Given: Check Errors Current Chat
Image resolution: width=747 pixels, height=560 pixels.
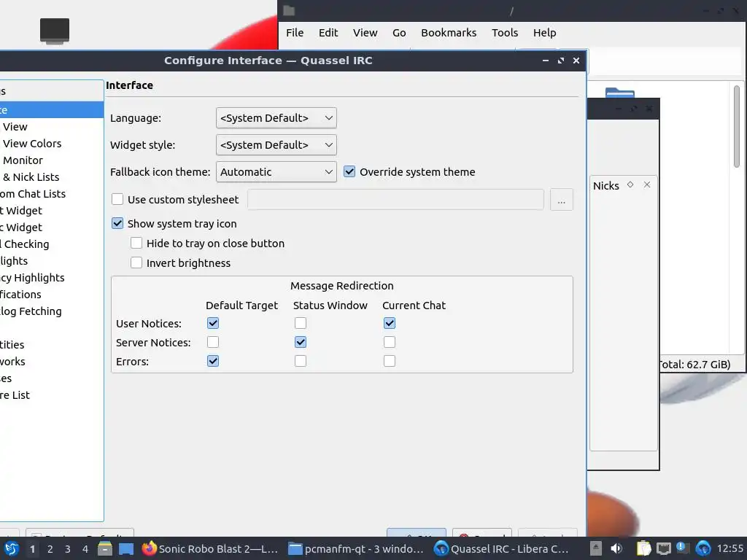Looking at the screenshot, I should click(x=390, y=361).
